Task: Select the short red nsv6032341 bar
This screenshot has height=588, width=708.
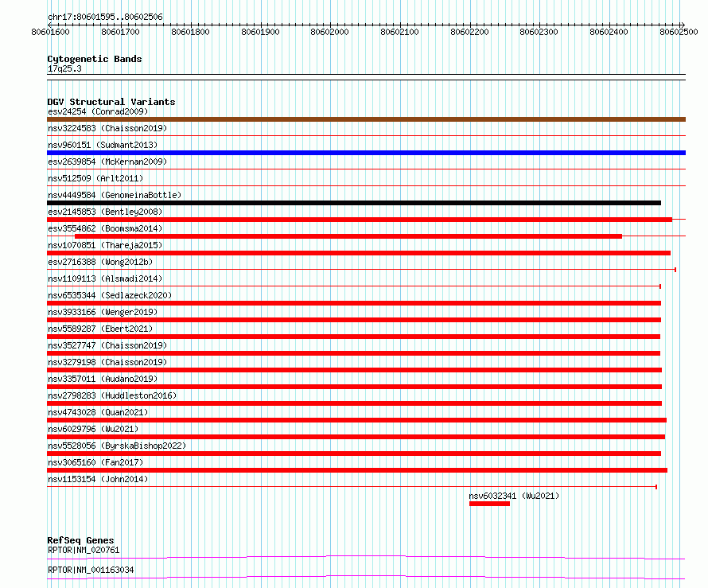Action: tap(489, 504)
